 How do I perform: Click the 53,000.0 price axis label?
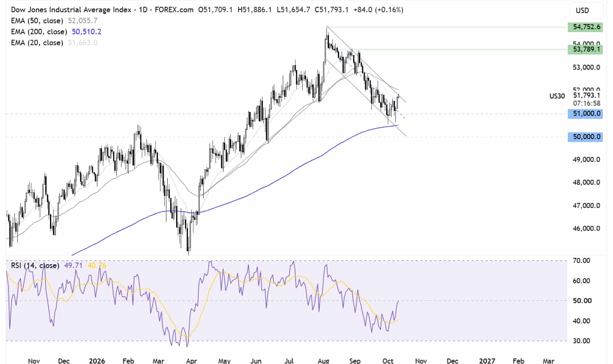pyautogui.click(x=586, y=67)
